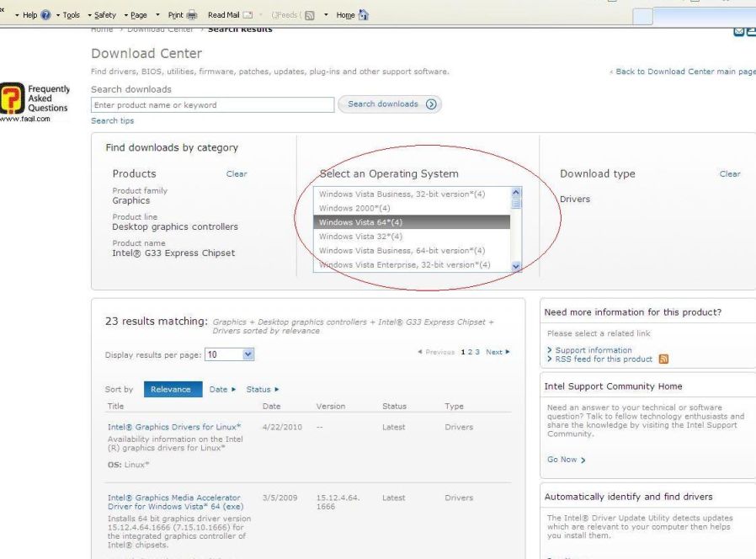Click the orange RSS feed icon
The height and width of the screenshot is (559, 756).
pyautogui.click(x=662, y=359)
